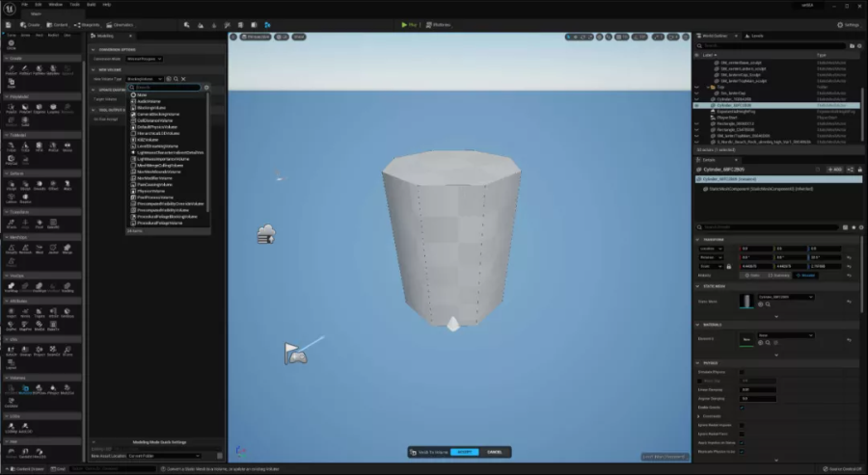Select the VoxWrap tool in VoxOps
This screenshot has height=475, width=868.
(11, 287)
